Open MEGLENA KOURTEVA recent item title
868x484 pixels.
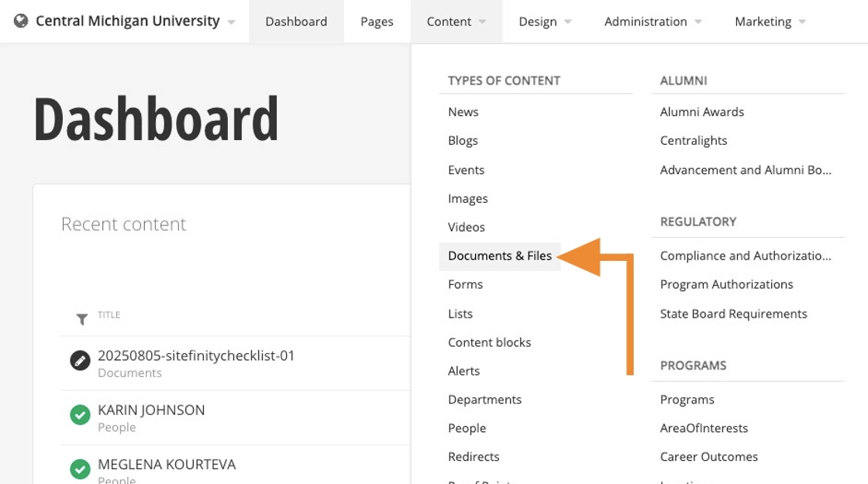coord(167,464)
